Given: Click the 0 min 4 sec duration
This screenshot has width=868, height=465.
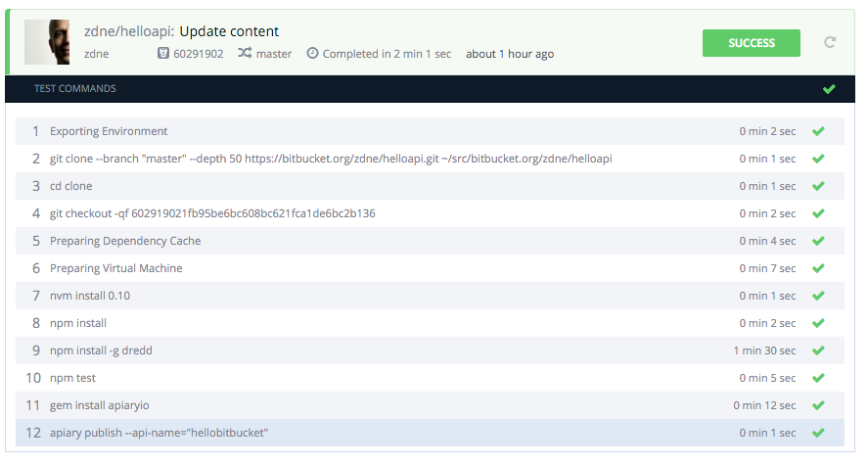Looking at the screenshot, I should (x=767, y=241).
